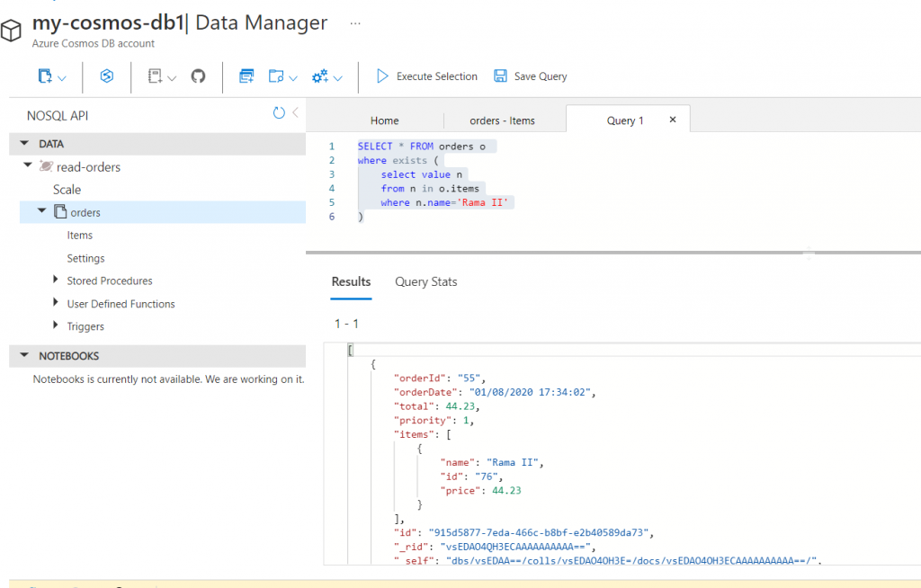
Task: Collapse the DATA section
Action: pos(24,144)
